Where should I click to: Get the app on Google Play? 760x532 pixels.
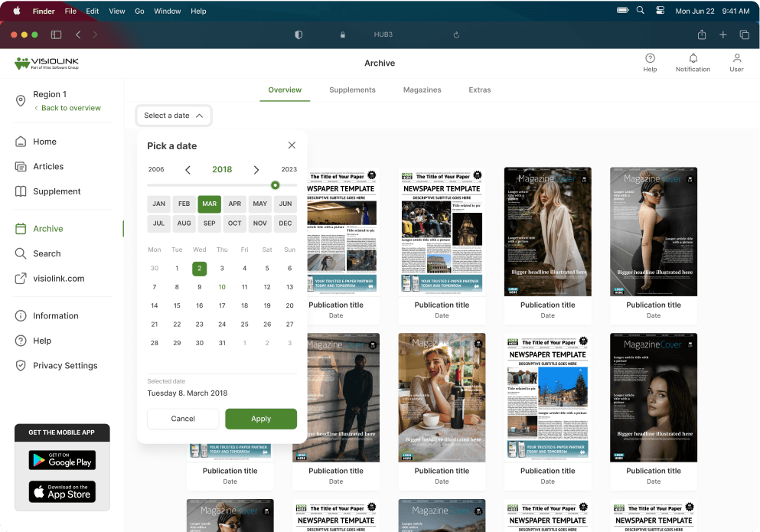click(x=62, y=460)
